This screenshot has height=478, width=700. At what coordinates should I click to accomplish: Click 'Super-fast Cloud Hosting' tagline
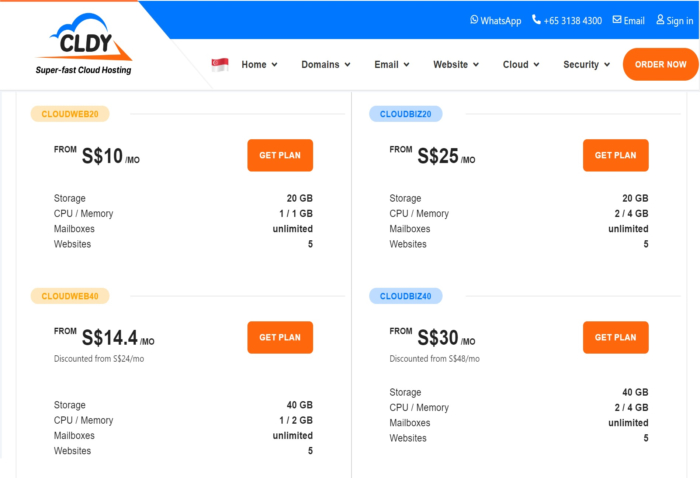[83, 70]
